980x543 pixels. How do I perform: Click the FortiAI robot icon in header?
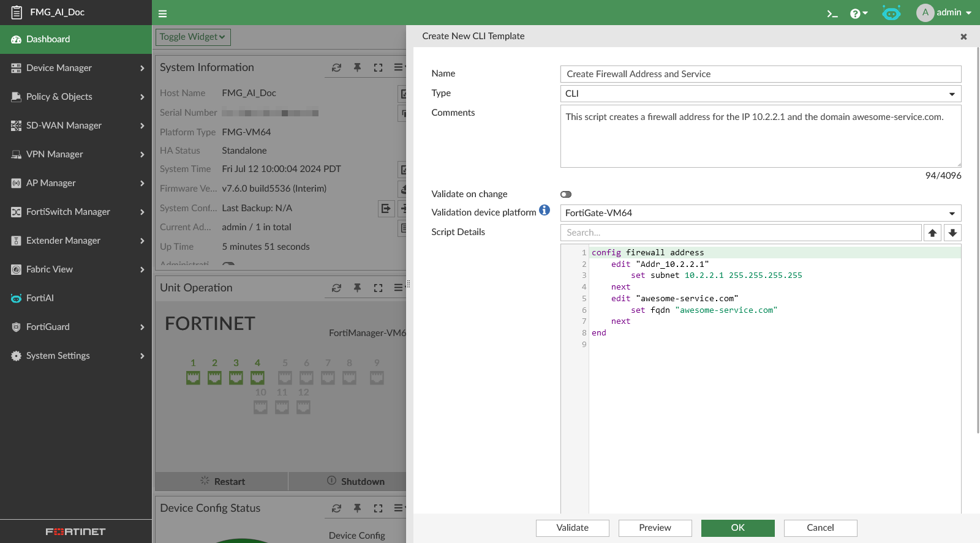tap(891, 13)
